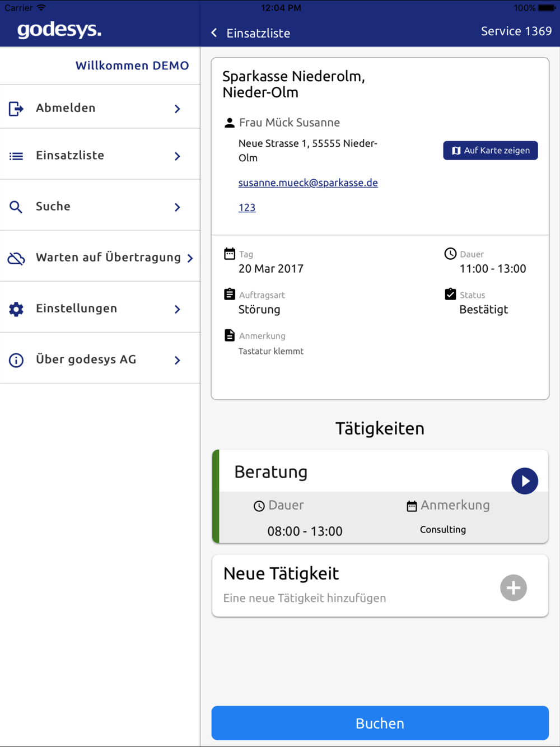Open Über godesys AG menu entry
Viewport: 560px width, 747px height.
[x=100, y=360]
